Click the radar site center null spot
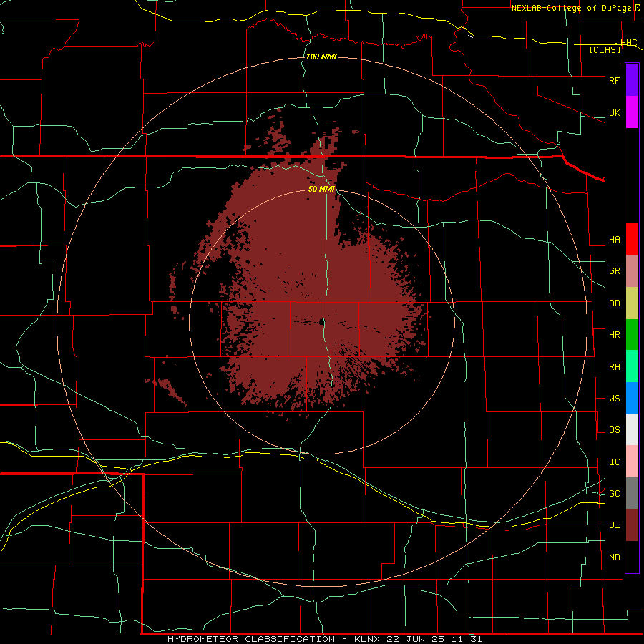 tap(321, 321)
